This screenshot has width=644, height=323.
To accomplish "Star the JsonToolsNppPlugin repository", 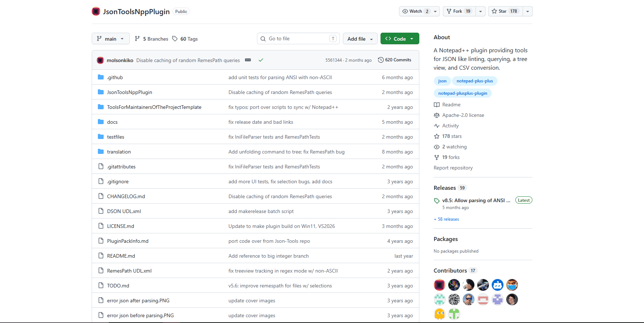I will (505, 11).
